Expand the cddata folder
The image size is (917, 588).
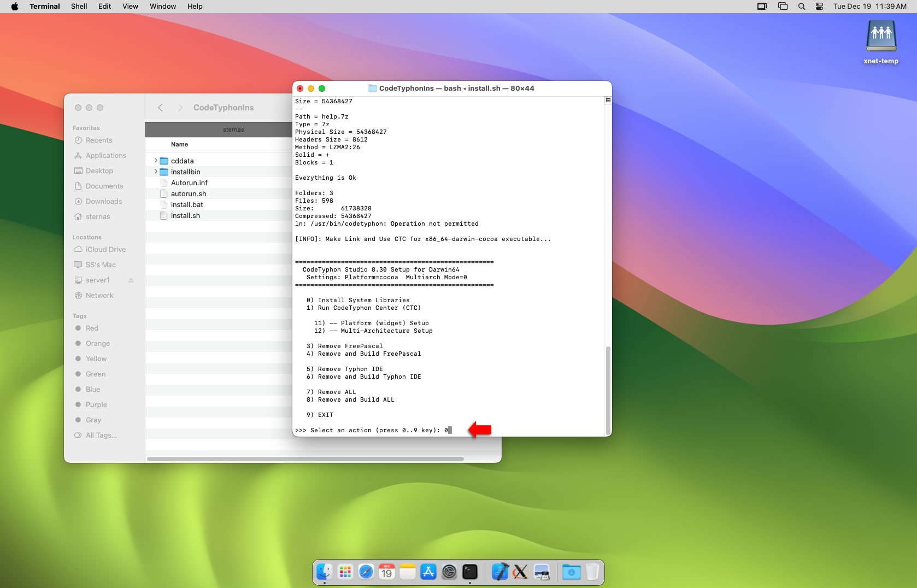(156, 161)
